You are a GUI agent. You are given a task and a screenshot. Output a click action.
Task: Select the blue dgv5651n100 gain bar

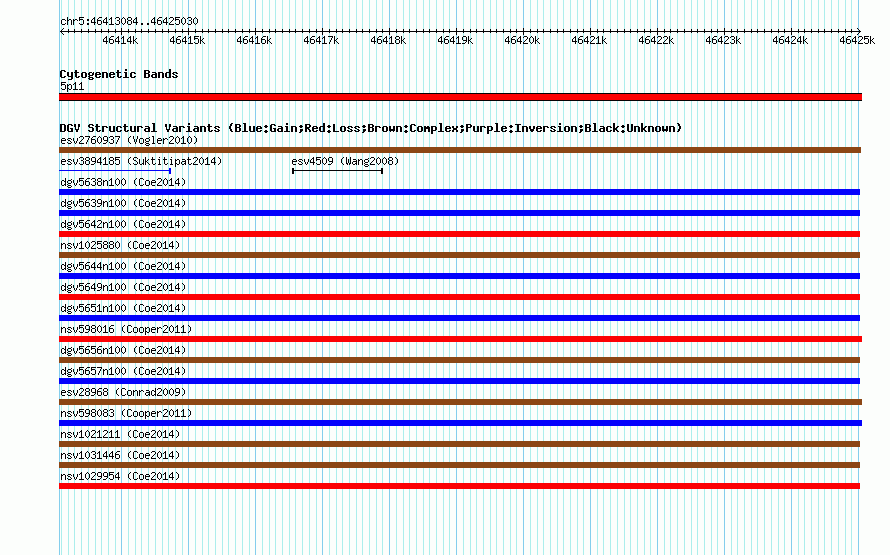click(460, 318)
